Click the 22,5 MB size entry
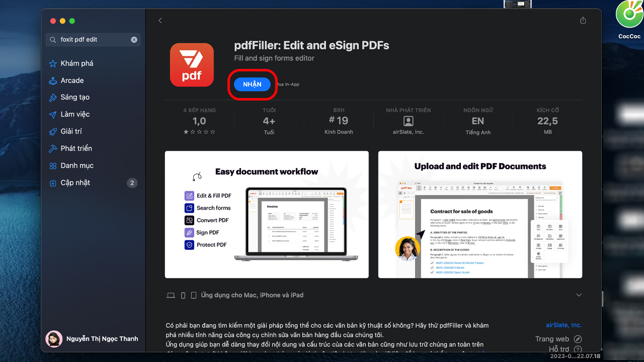 point(547,121)
